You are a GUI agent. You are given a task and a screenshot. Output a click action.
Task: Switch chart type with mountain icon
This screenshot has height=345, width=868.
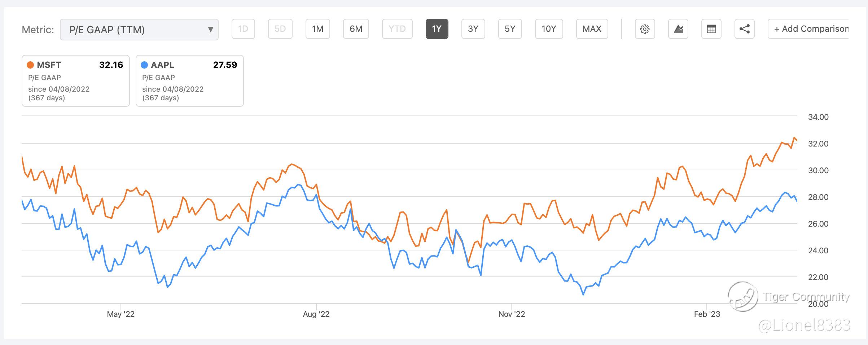(678, 29)
